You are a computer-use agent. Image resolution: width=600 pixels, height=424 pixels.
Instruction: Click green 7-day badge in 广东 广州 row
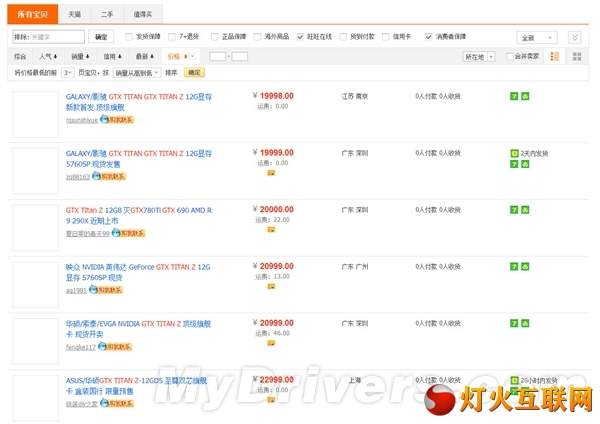point(514,266)
